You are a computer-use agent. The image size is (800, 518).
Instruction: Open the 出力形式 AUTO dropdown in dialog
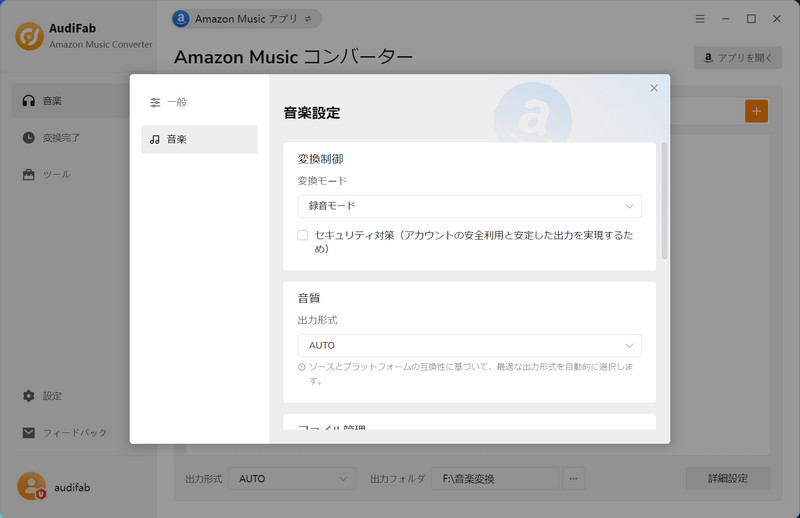469,346
